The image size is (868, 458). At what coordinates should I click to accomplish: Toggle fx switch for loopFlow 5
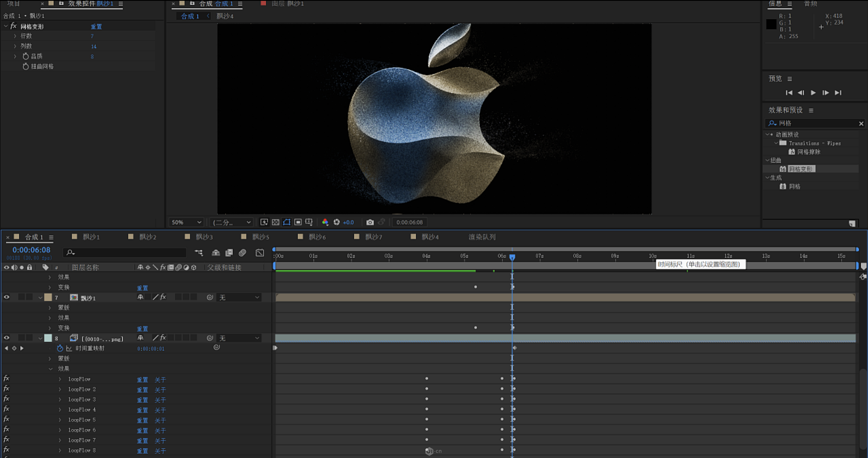tap(6, 419)
